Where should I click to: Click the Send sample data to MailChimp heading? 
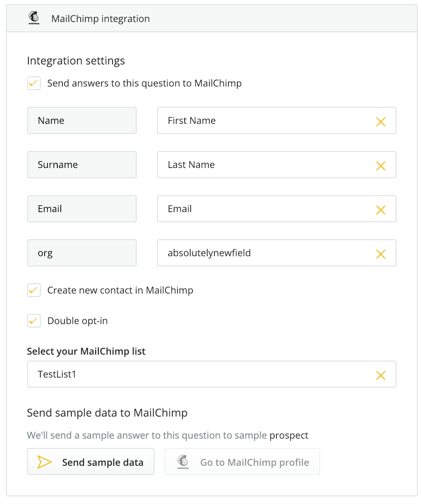pos(107,413)
